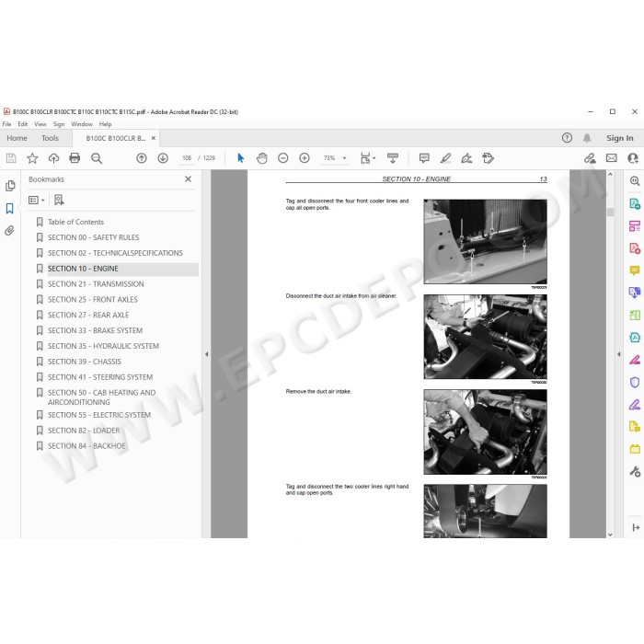Open SECTION 25 - FRONT AXLES bookmark
The height and width of the screenshot is (644, 644).
point(92,299)
